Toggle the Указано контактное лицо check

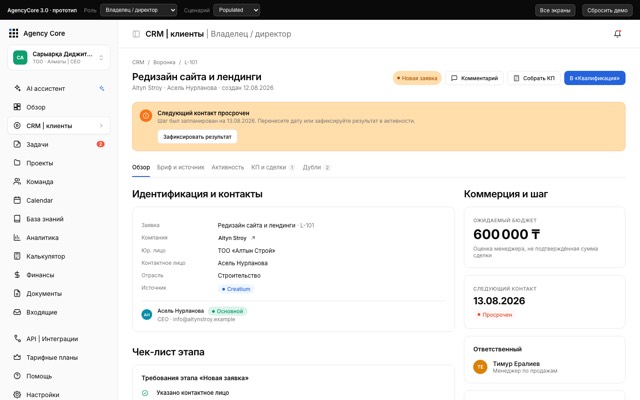(145, 393)
